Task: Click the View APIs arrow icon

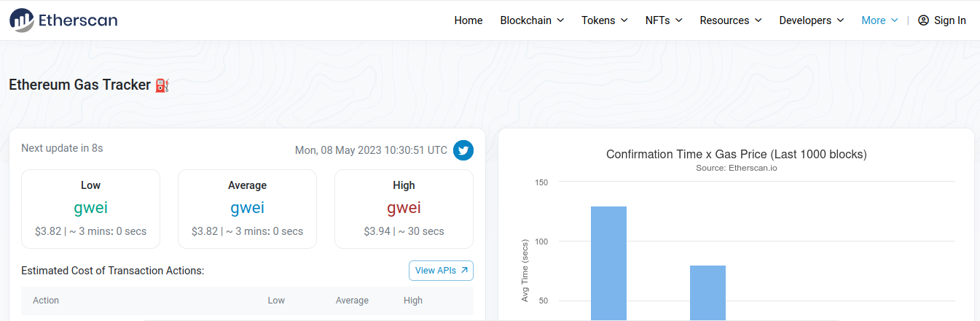Action: [x=464, y=271]
